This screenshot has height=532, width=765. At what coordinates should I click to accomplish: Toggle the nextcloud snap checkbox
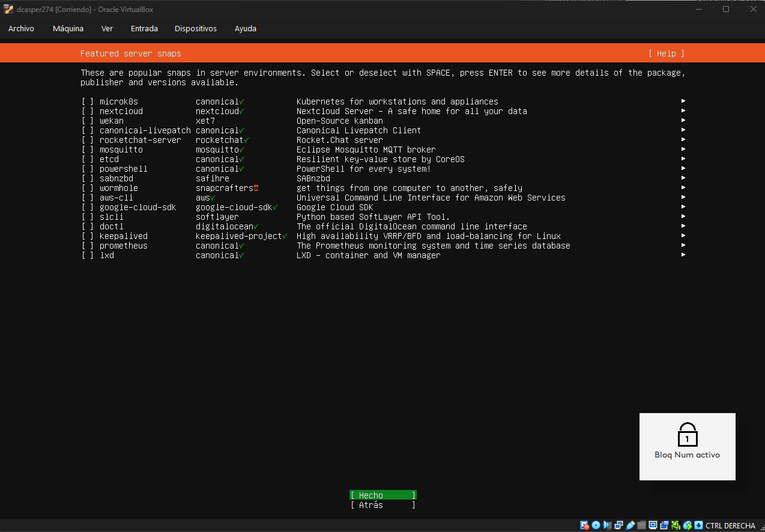tap(88, 111)
